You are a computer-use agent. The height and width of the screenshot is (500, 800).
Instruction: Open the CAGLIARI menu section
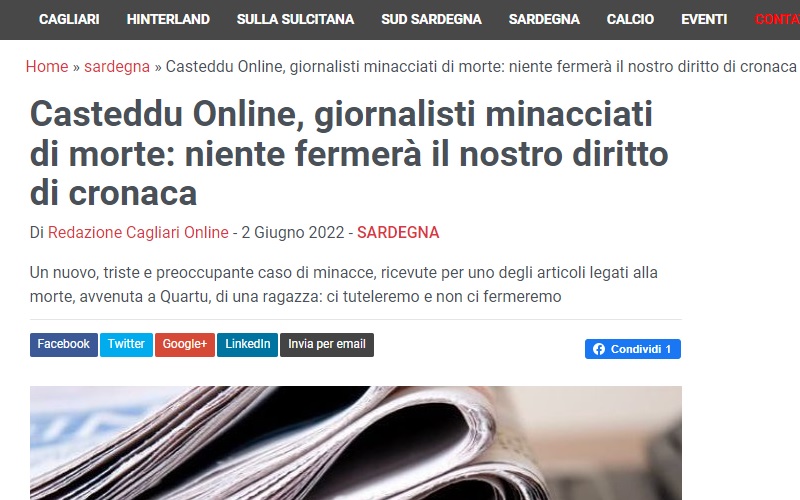(69, 19)
